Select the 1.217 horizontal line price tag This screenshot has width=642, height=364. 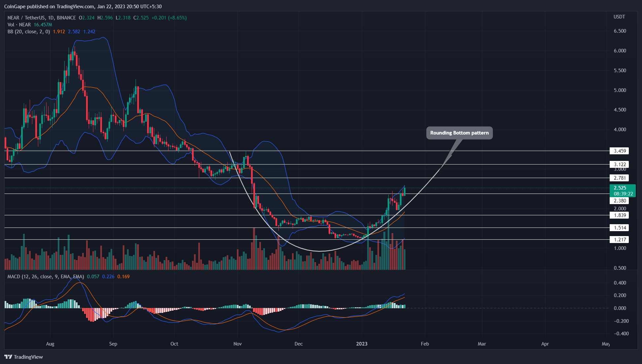point(620,240)
